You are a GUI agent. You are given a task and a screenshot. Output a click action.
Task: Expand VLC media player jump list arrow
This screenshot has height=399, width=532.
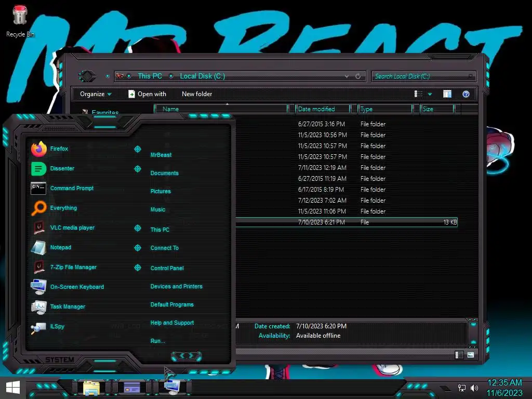pyautogui.click(x=137, y=228)
